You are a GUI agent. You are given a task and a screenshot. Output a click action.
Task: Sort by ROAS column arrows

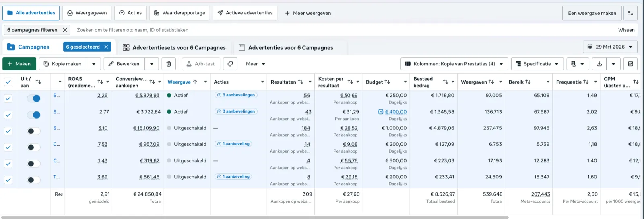(100, 82)
